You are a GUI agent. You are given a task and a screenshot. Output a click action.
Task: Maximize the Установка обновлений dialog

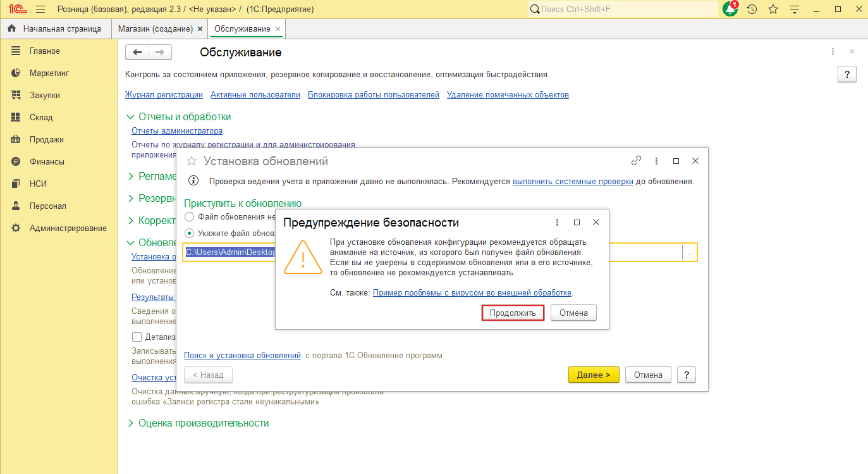(x=676, y=161)
